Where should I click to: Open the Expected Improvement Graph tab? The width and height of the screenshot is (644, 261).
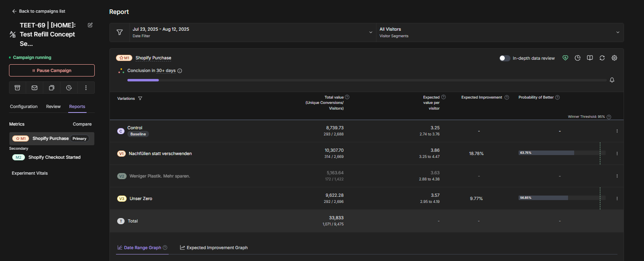pyautogui.click(x=214, y=248)
